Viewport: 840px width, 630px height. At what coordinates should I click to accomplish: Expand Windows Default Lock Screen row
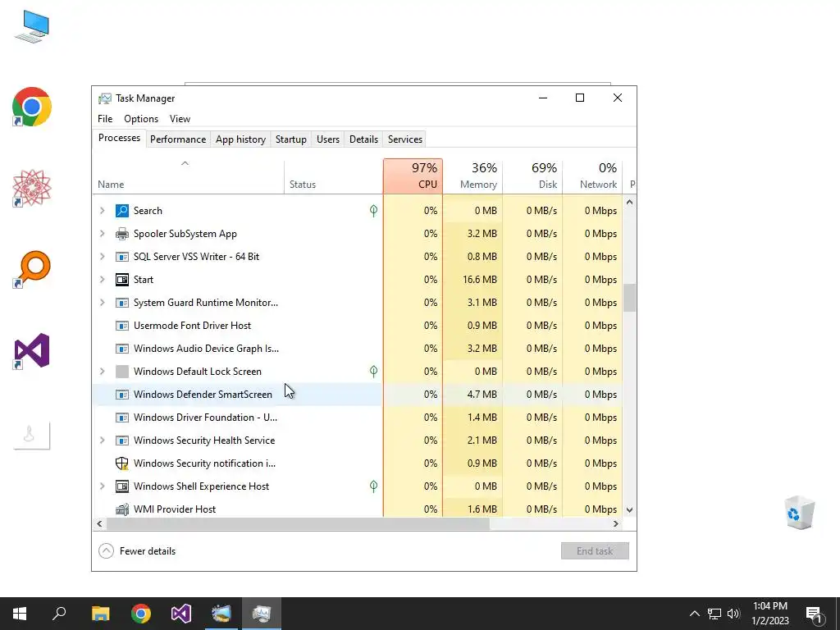point(103,372)
